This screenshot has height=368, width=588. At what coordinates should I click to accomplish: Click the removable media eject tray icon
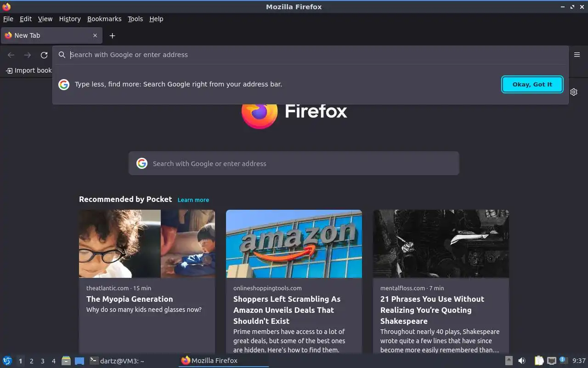tap(509, 361)
